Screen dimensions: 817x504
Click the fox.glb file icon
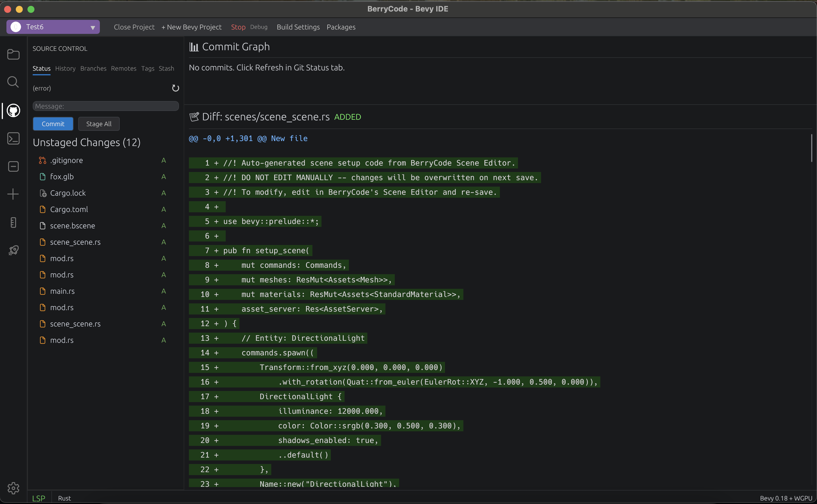point(42,177)
